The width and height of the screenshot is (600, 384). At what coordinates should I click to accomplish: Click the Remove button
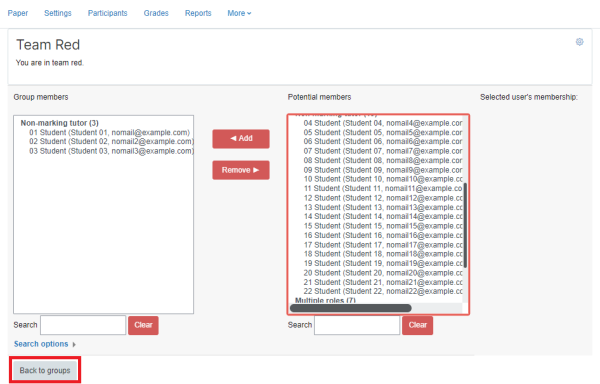[241, 170]
